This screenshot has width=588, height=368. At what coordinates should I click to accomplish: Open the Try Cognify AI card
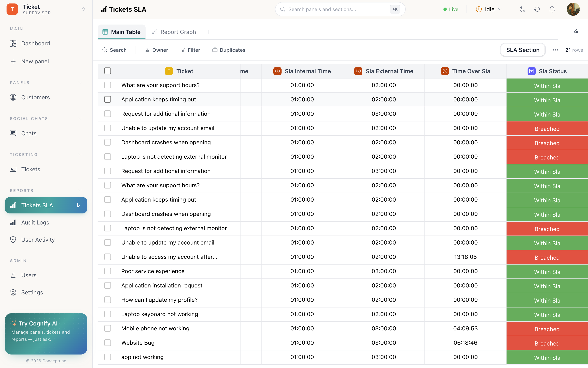46,334
